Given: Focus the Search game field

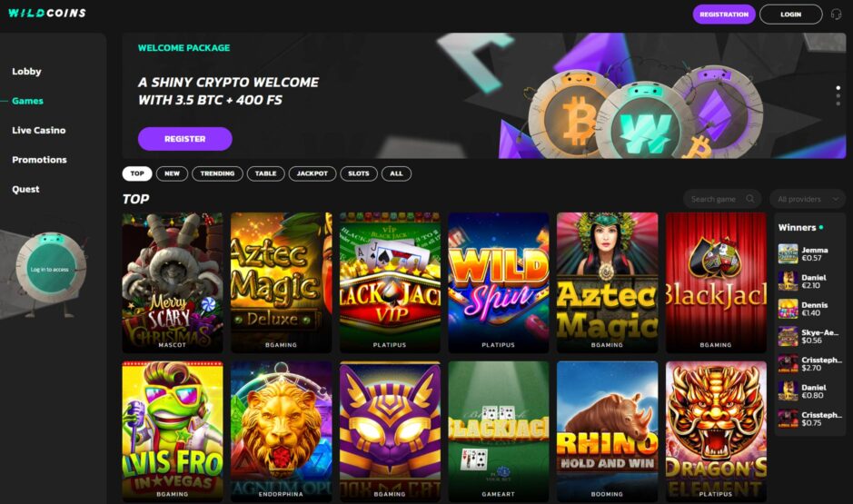Looking at the screenshot, I should click(722, 199).
